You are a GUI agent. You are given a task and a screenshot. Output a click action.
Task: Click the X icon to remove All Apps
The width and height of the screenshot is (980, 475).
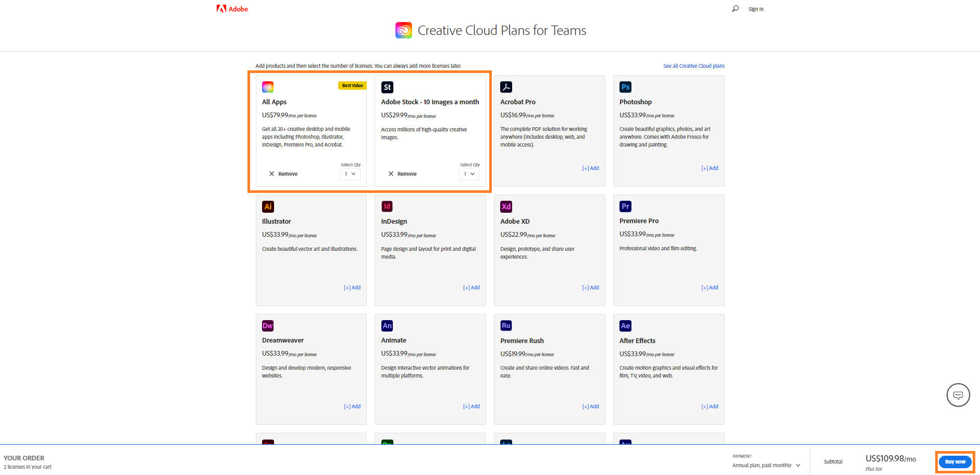click(271, 174)
